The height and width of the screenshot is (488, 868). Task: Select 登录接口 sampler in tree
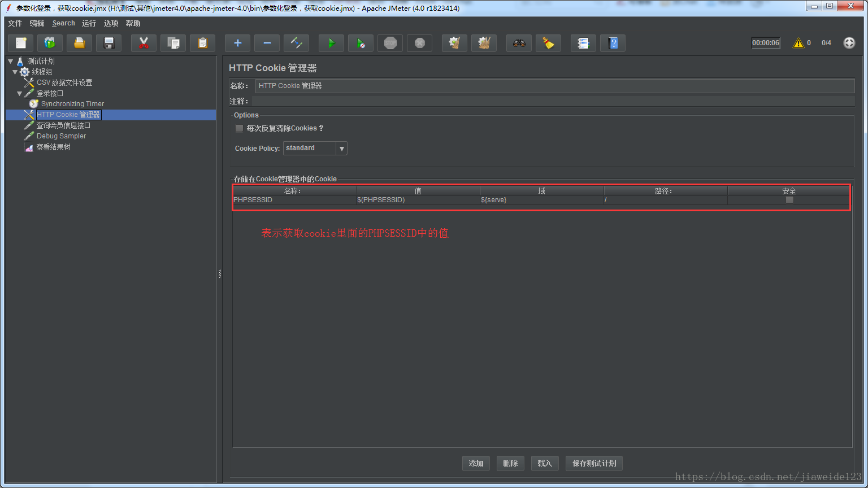point(50,93)
